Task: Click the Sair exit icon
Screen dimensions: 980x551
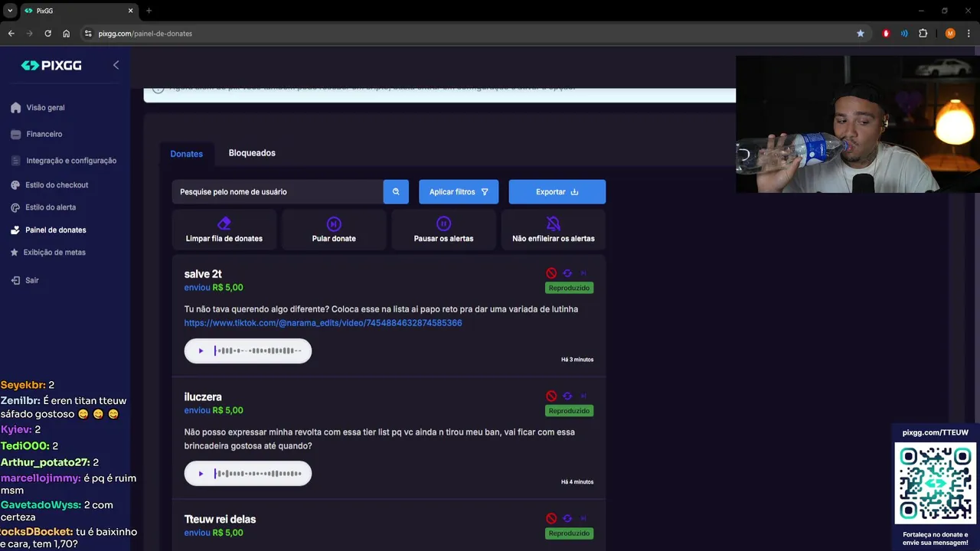Action: tap(15, 280)
